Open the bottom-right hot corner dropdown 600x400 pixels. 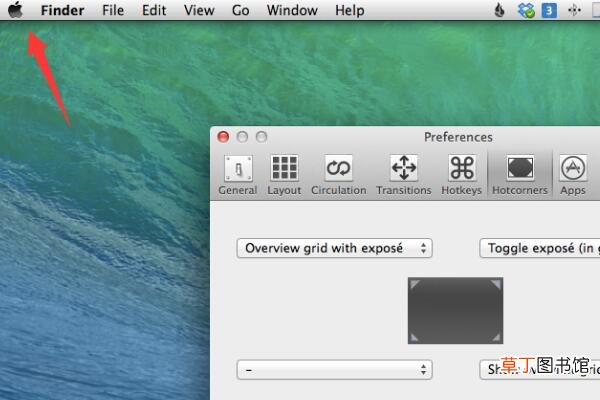[x=540, y=370]
